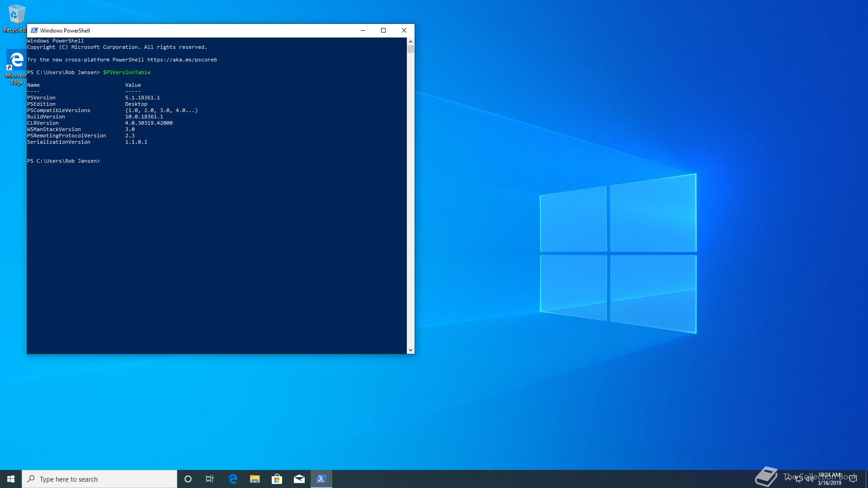Maximize the PowerShell window

pos(383,30)
